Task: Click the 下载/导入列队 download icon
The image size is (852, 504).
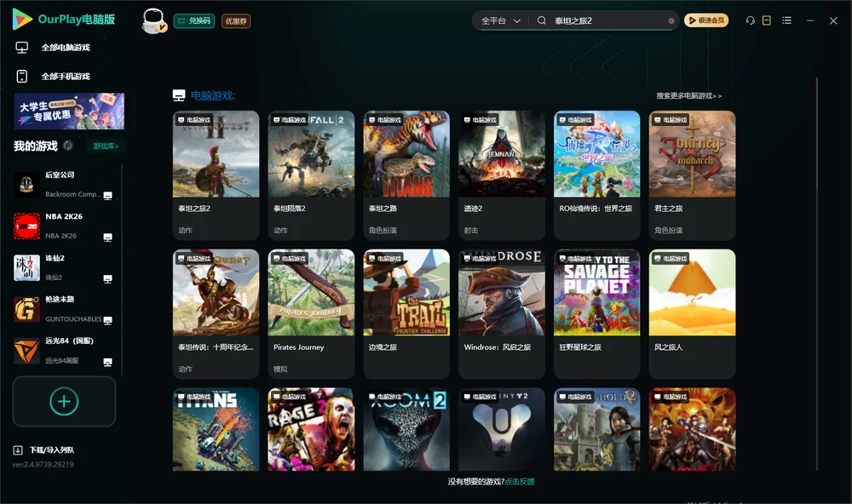Action: (18, 450)
